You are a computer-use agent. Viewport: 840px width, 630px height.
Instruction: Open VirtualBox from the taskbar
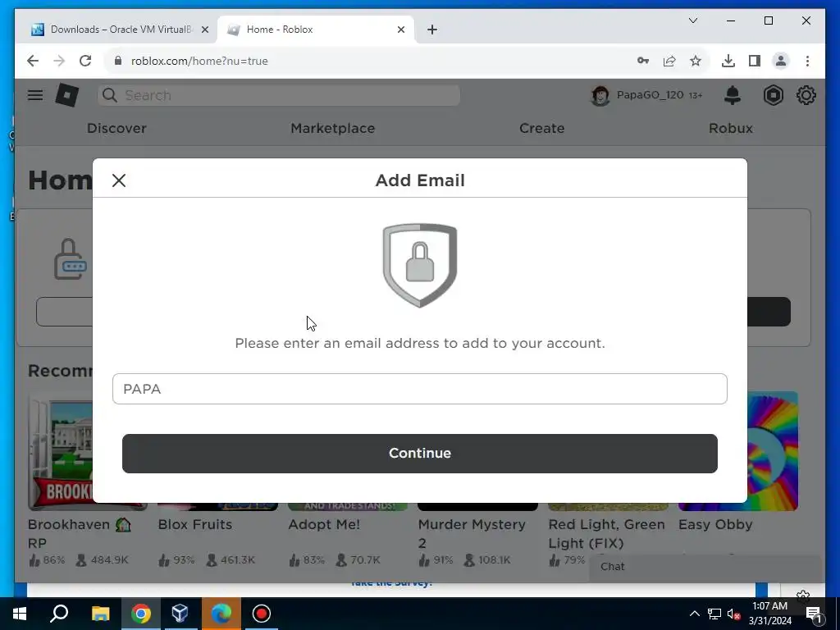tap(180, 614)
